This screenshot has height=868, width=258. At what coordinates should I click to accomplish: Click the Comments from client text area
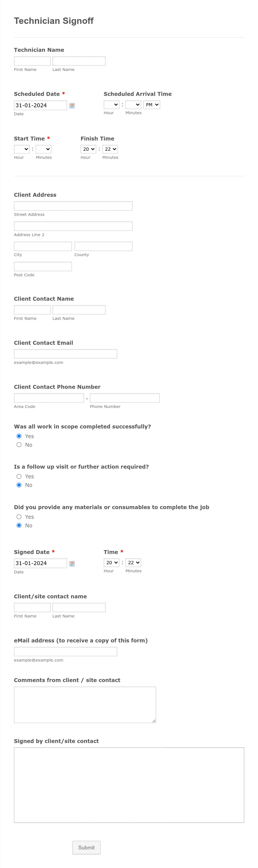[85, 705]
